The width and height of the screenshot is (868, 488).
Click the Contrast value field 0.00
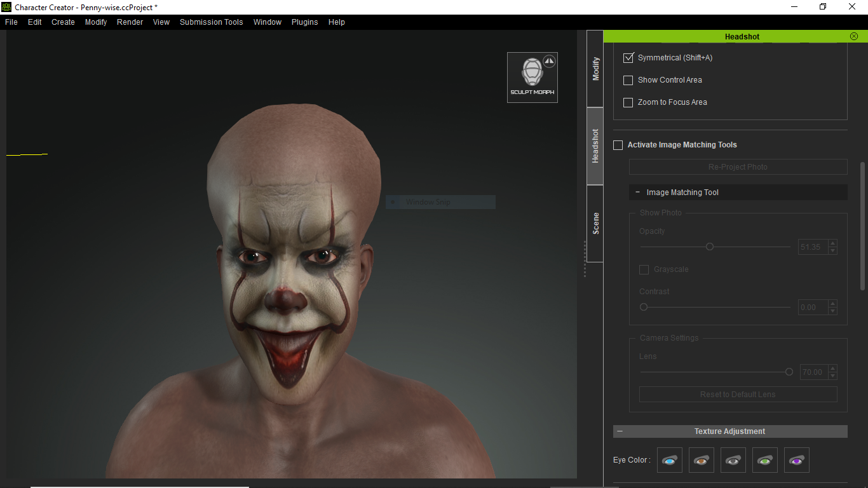point(813,308)
